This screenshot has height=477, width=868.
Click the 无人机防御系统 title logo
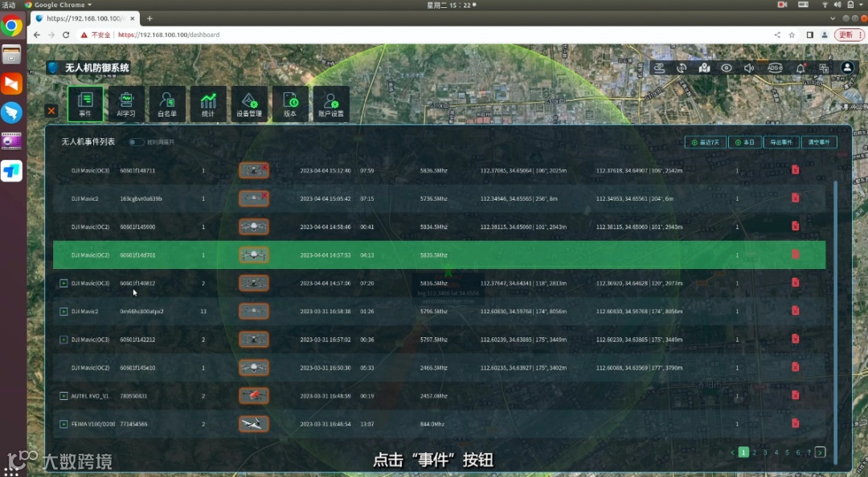89,68
